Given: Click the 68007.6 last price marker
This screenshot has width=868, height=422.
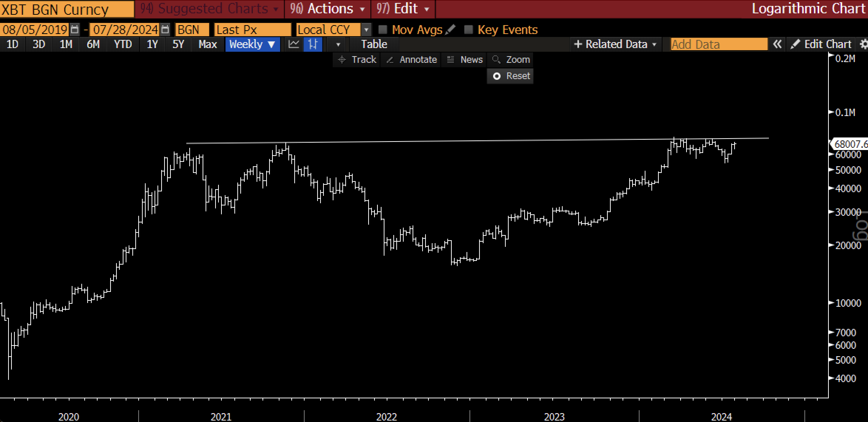Looking at the screenshot, I should [x=850, y=144].
